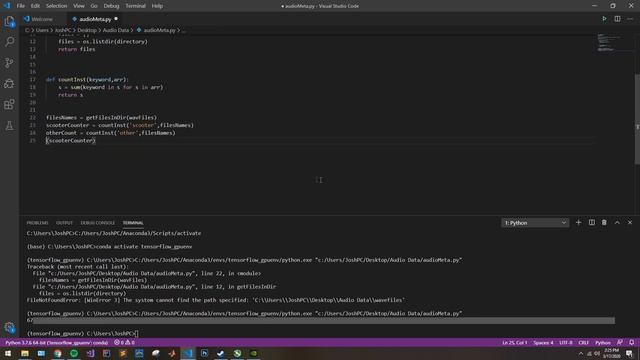Switch to the Output tab
Viewport: 640px width, 360px height.
tap(64, 223)
